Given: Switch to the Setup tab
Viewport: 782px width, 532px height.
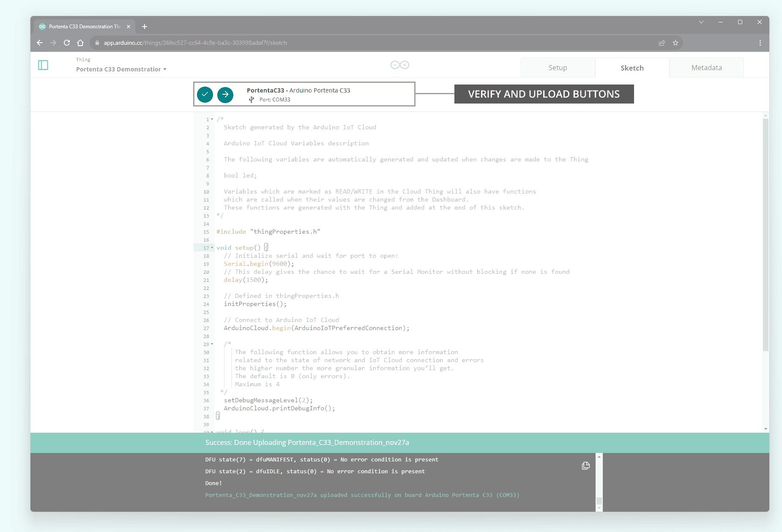Looking at the screenshot, I should coord(558,68).
